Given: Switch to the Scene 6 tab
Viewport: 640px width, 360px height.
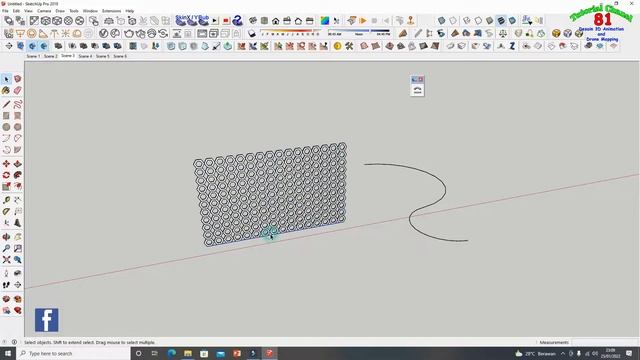Looking at the screenshot, I should tap(120, 56).
